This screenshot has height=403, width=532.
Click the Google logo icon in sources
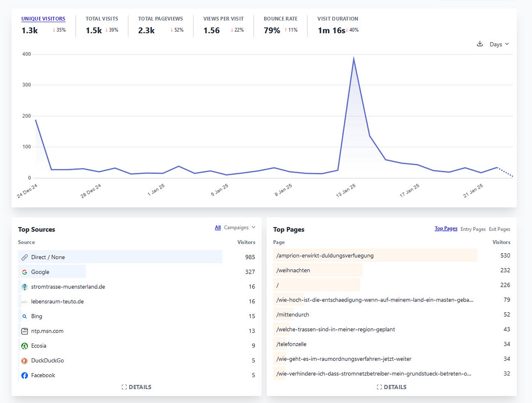pyautogui.click(x=25, y=272)
